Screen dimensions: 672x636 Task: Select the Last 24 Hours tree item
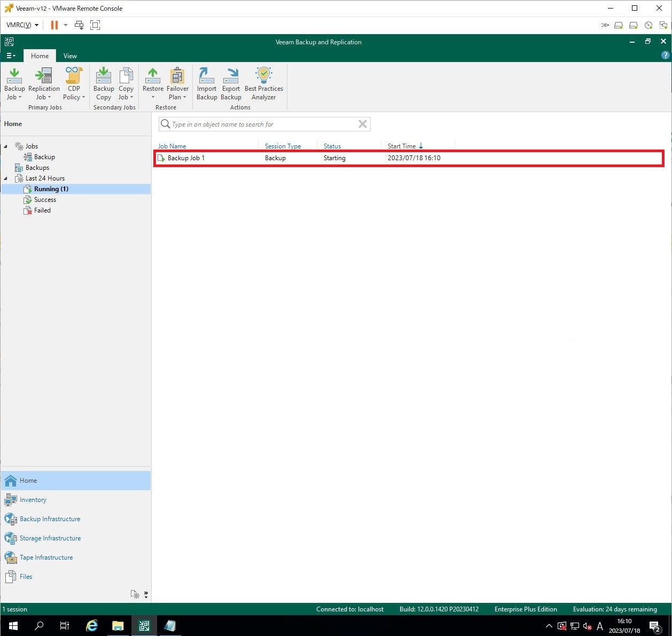tap(45, 178)
